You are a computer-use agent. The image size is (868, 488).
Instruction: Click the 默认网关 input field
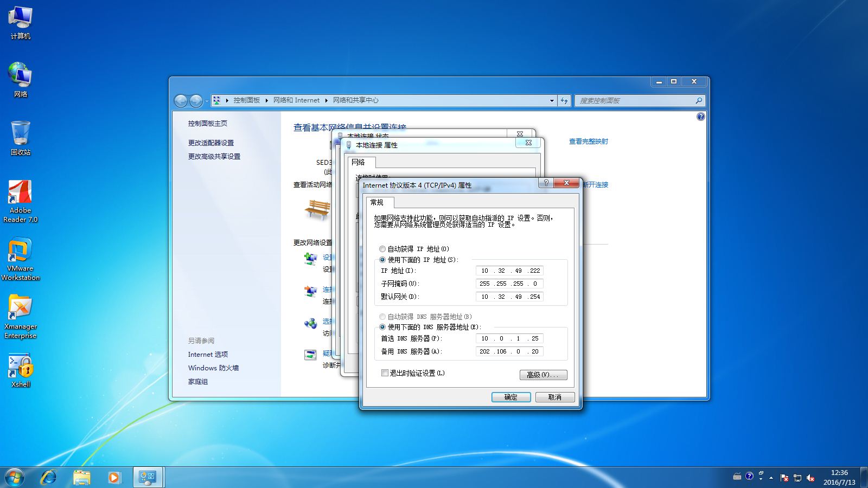(x=509, y=297)
